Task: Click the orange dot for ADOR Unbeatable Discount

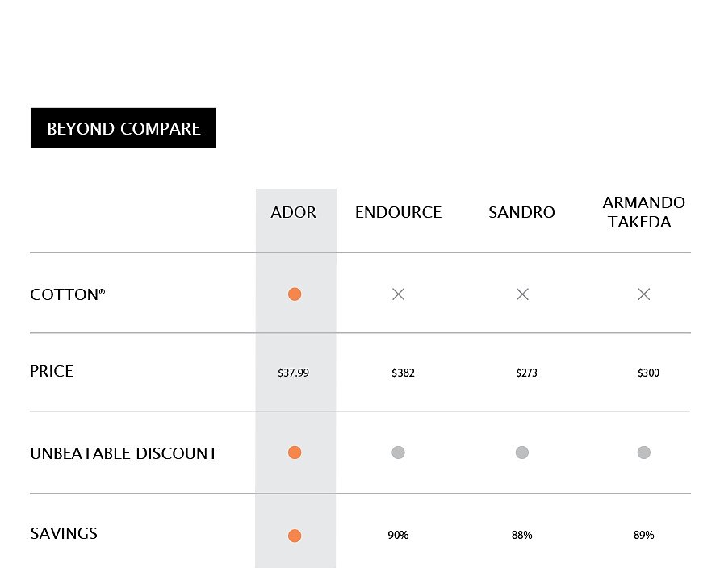Action: pyautogui.click(x=295, y=452)
